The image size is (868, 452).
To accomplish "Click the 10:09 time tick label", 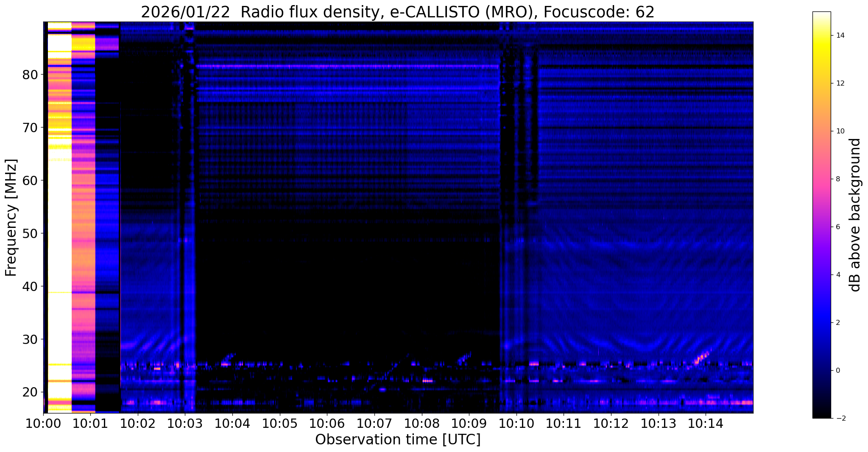I will tap(469, 424).
